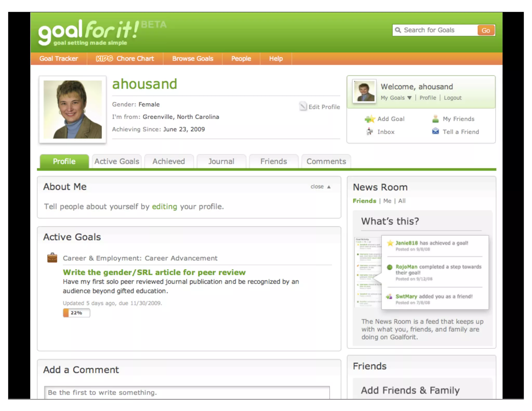Open Inbox mailbox icon
The height and width of the screenshot is (411, 532).
click(x=370, y=132)
